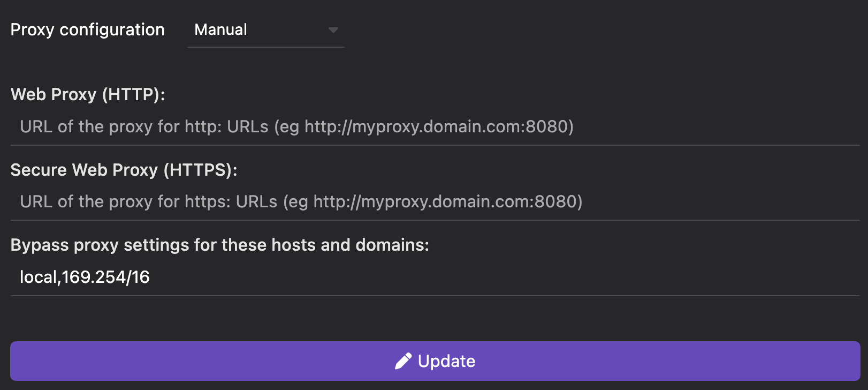868x390 pixels.
Task: Click the text local,169.254/16
Action: 85,277
